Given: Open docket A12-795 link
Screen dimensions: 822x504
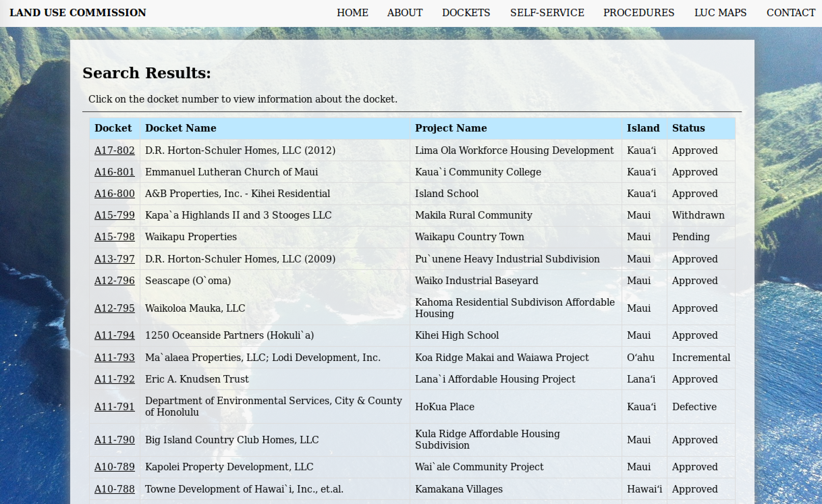Looking at the screenshot, I should coord(114,308).
